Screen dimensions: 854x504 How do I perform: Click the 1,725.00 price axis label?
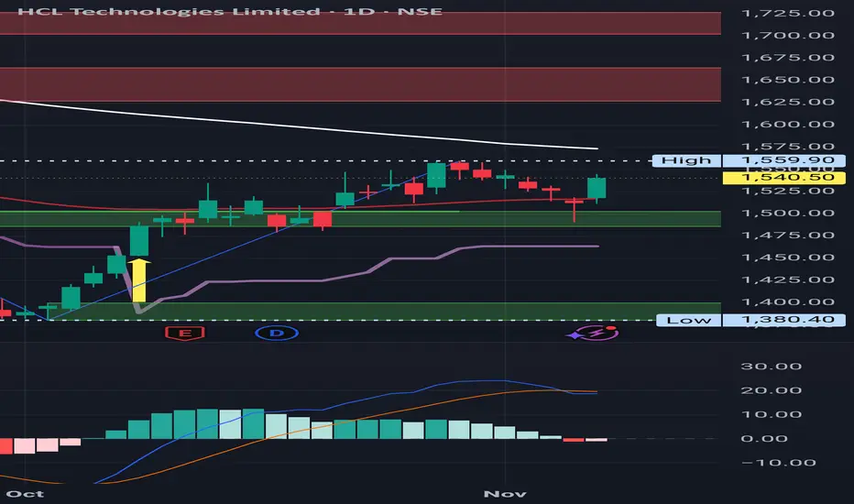click(x=787, y=13)
